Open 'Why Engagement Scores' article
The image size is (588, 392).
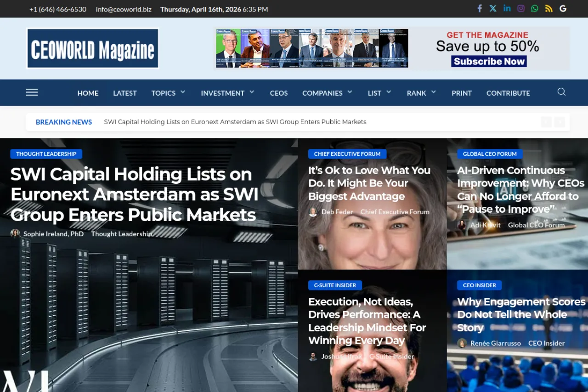pyautogui.click(x=521, y=314)
